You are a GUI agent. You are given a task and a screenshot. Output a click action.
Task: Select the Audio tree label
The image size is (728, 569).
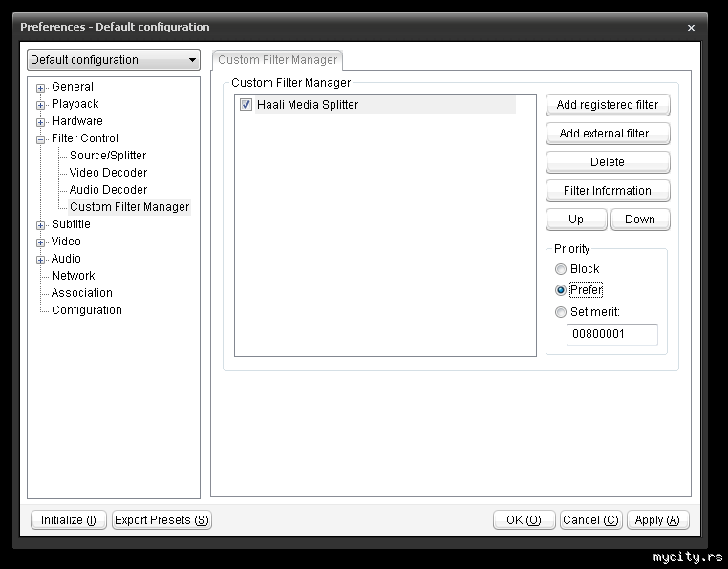point(66,259)
